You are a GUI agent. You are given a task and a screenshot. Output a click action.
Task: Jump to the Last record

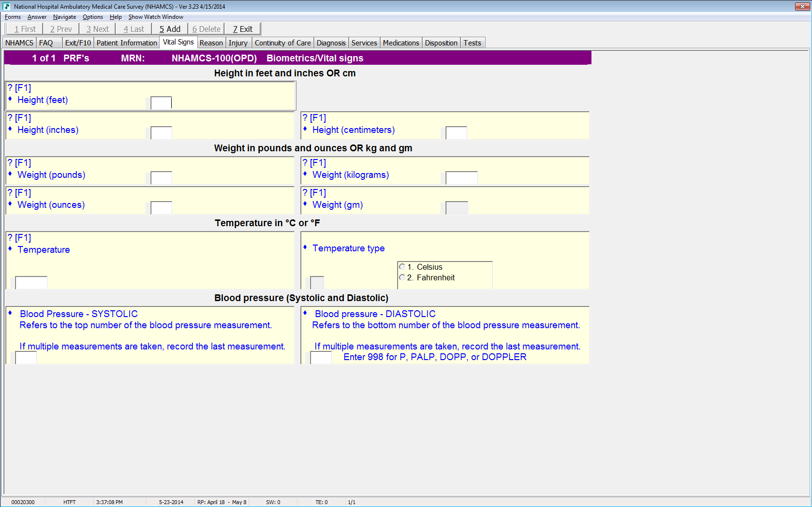(134, 29)
